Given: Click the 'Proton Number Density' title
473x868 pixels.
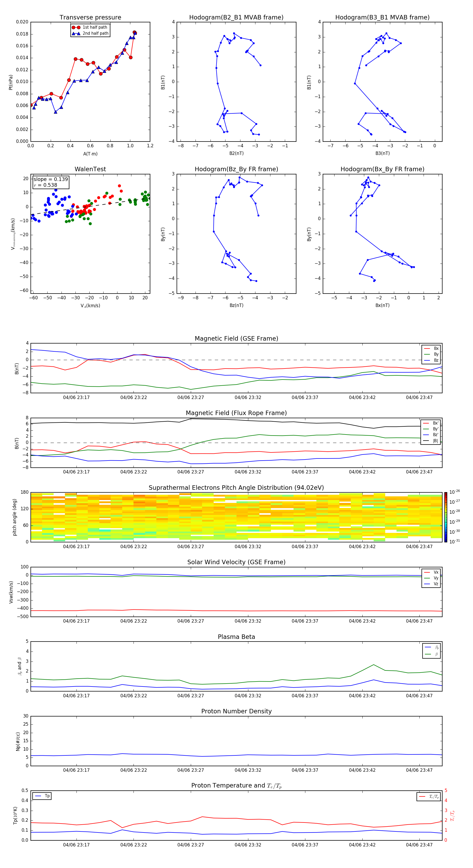Looking at the screenshot, I should coord(236,711).
